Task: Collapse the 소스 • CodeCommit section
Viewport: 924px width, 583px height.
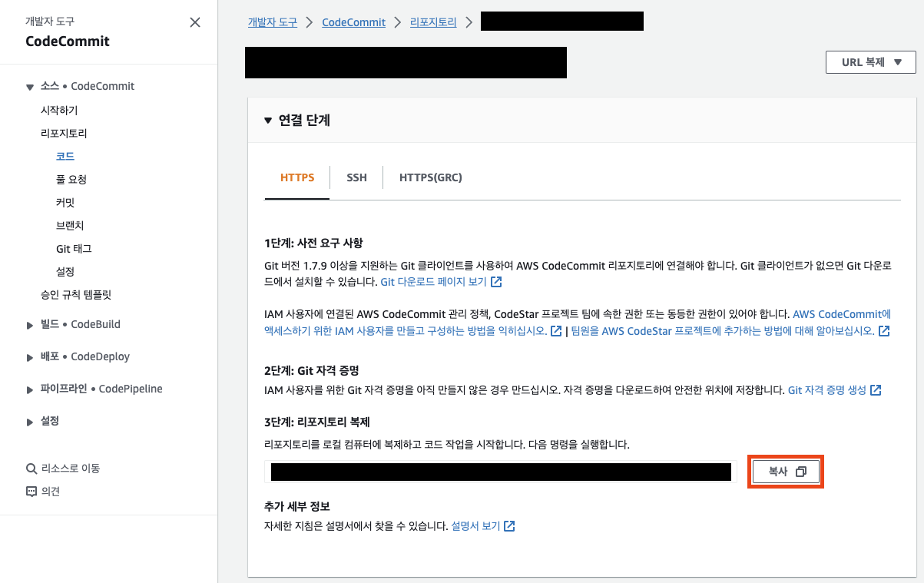Action: pos(30,87)
